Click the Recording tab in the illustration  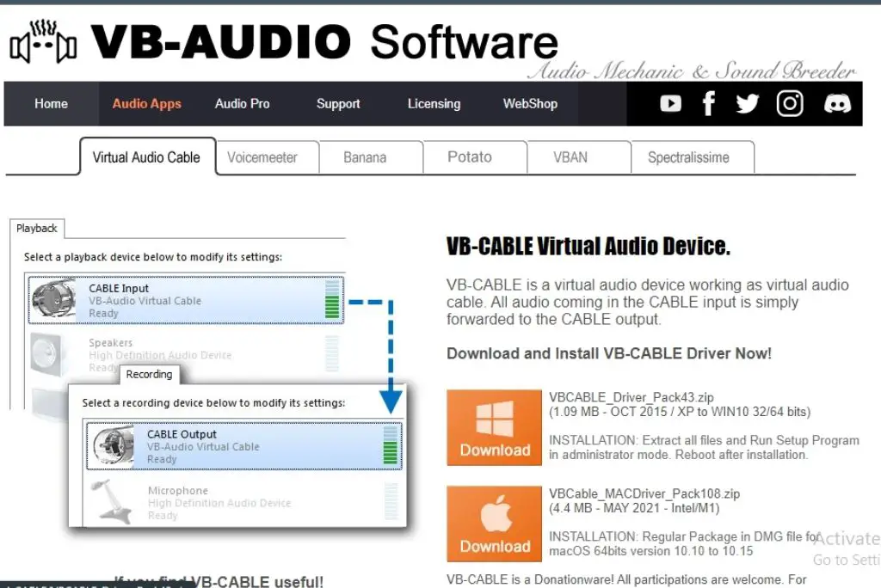point(149,374)
